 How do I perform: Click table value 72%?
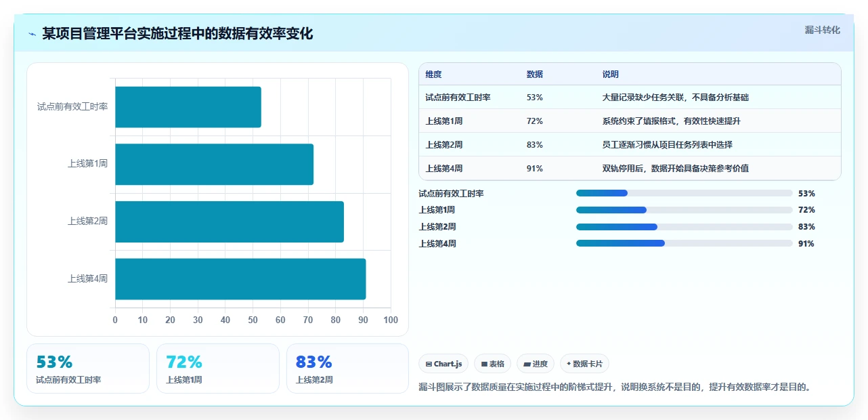click(535, 121)
